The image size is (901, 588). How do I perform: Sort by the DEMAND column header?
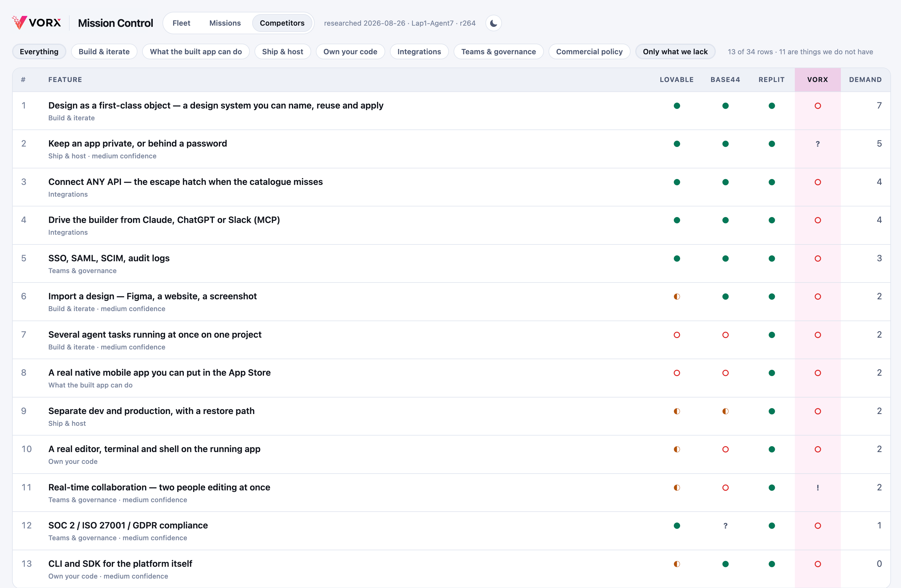pyautogui.click(x=865, y=80)
